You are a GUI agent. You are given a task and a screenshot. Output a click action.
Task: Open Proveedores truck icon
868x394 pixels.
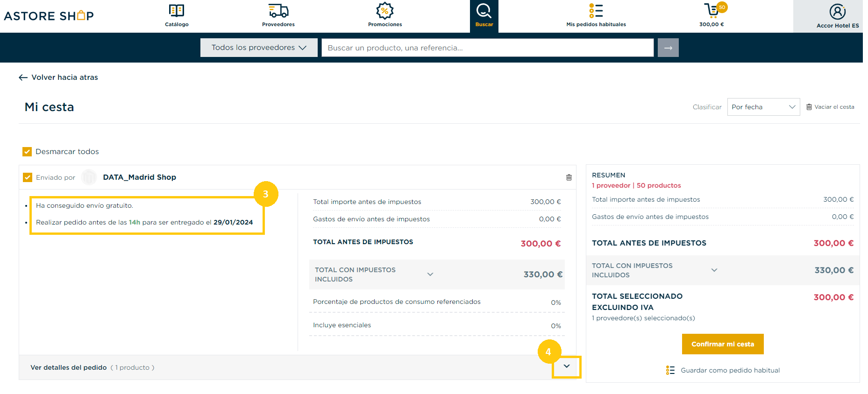pos(278,11)
